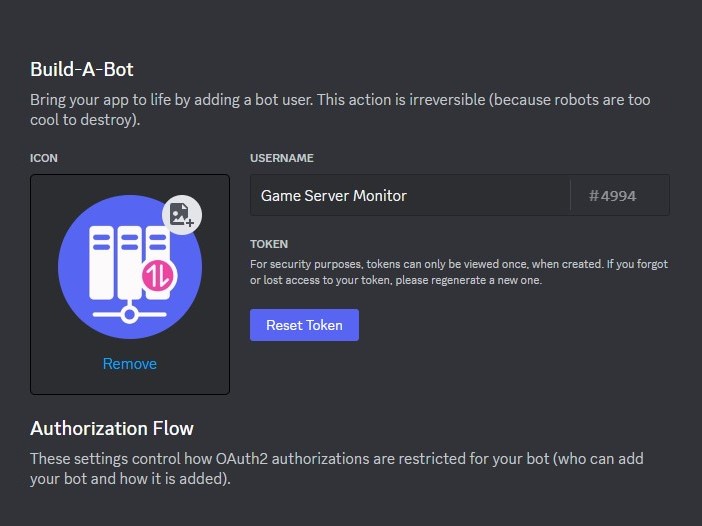Click the network node beneath the servers
Viewport: 702px width, 526px height.
point(129,315)
